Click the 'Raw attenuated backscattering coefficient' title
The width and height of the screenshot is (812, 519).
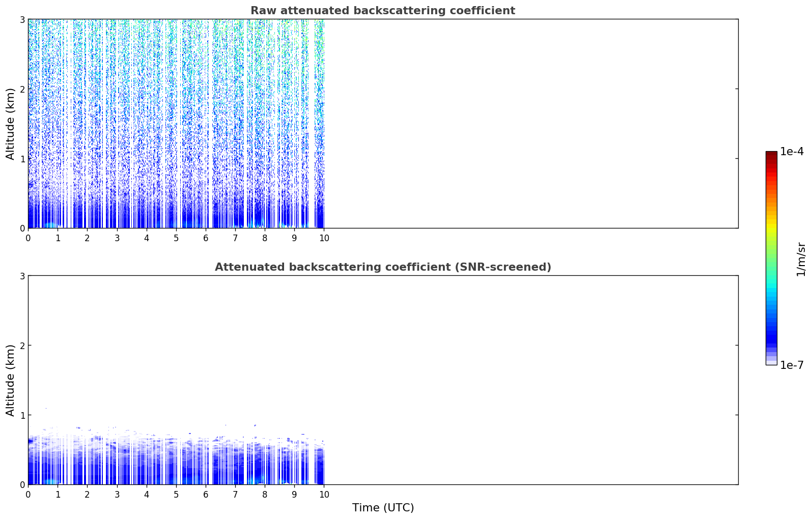(x=382, y=11)
